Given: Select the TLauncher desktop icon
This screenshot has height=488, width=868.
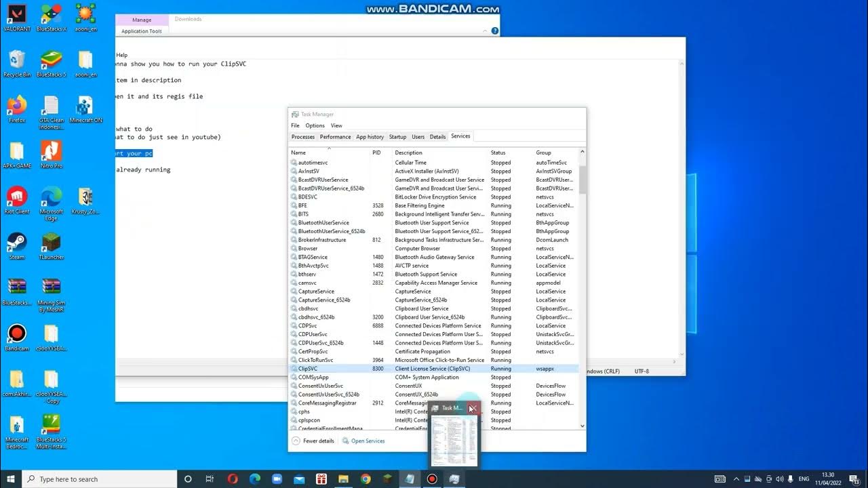Looking at the screenshot, I should (x=51, y=246).
